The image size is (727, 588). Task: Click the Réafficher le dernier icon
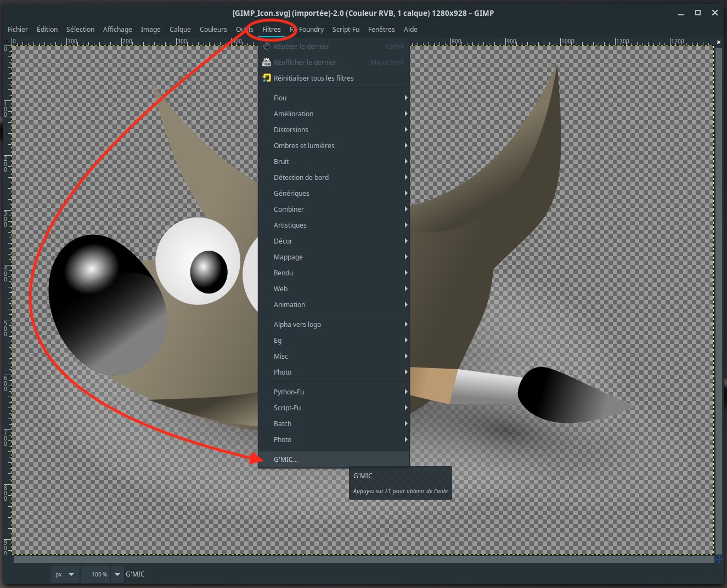click(267, 62)
